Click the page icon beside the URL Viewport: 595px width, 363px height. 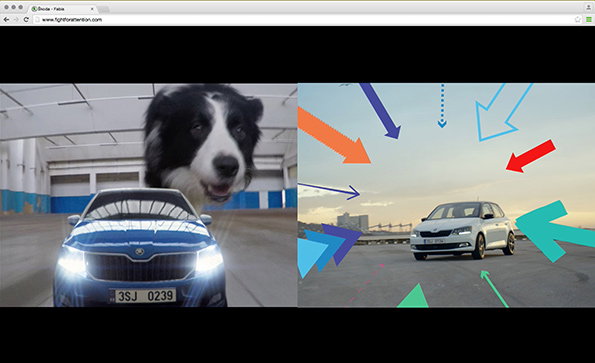click(37, 19)
